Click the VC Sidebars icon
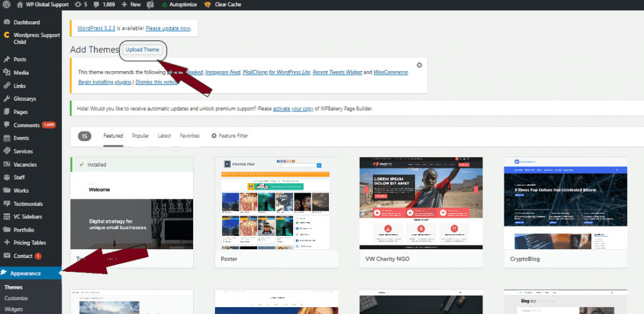Image resolution: width=644 pixels, height=314 pixels. (x=6, y=216)
